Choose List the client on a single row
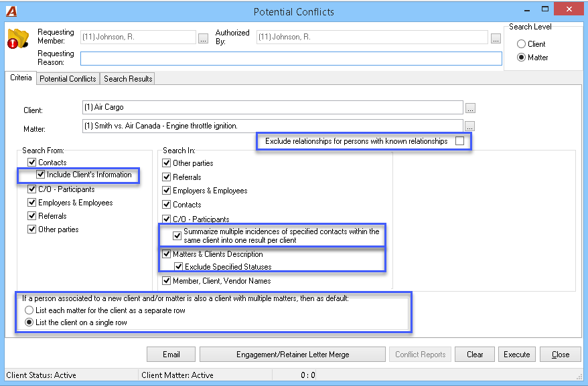Screen dimensions: 588x386 29,322
